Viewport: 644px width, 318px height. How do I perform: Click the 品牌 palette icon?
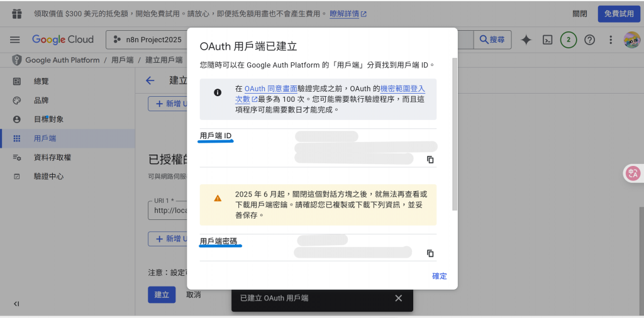(x=17, y=101)
